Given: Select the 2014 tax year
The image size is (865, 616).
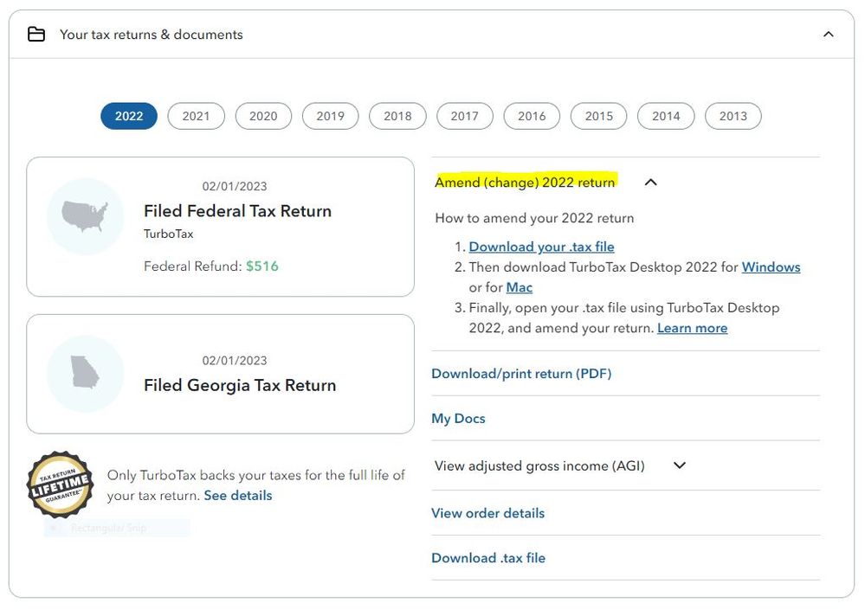Looking at the screenshot, I should click(666, 116).
